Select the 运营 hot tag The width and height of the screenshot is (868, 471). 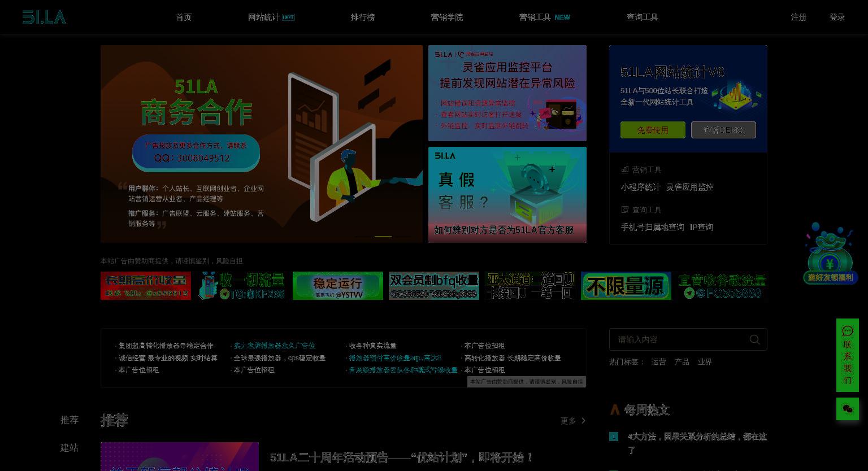tap(659, 362)
